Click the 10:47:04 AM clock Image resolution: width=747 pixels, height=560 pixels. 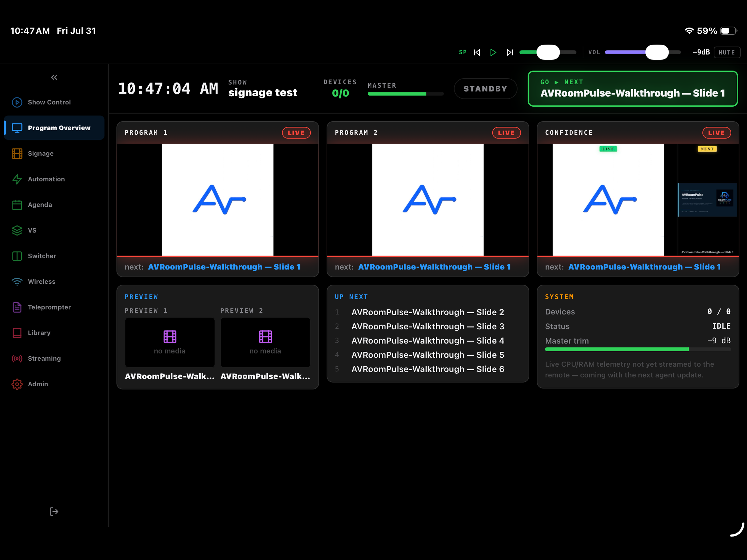click(x=168, y=89)
